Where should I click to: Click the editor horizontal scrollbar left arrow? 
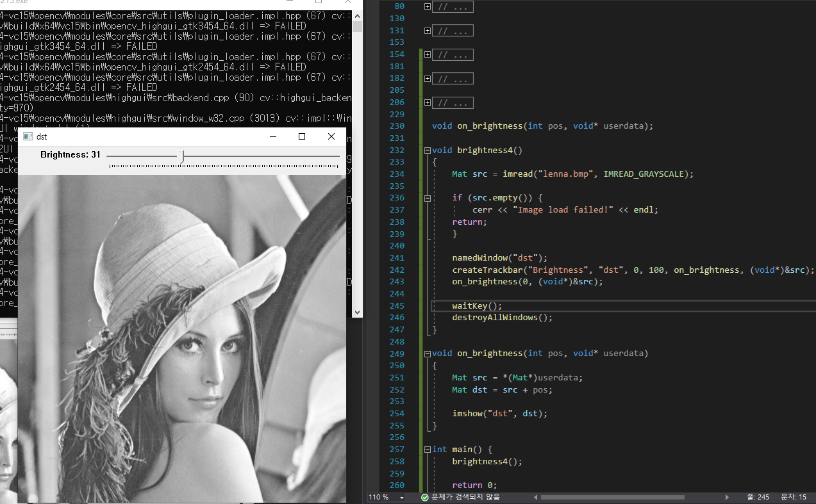click(x=535, y=497)
